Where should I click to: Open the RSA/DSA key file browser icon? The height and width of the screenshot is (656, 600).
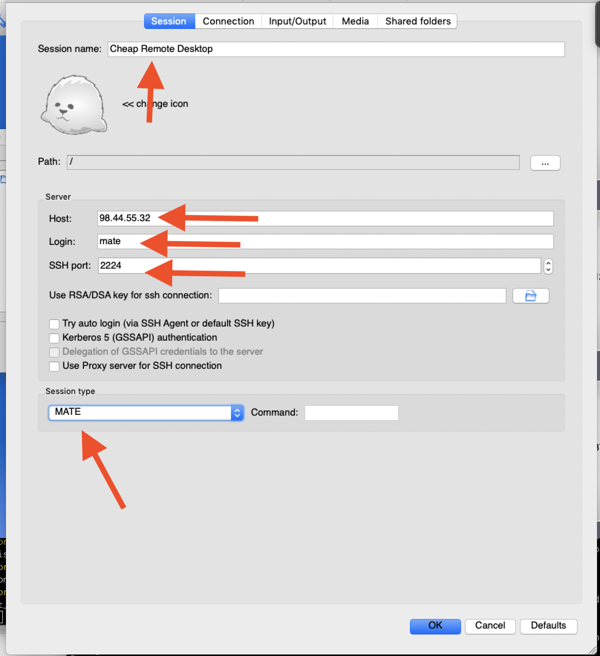531,296
